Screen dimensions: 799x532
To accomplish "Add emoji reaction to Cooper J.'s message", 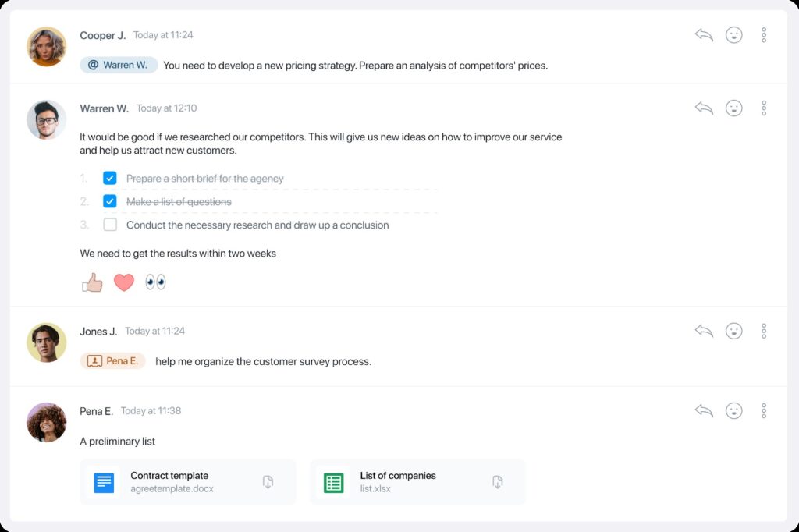I will click(733, 35).
